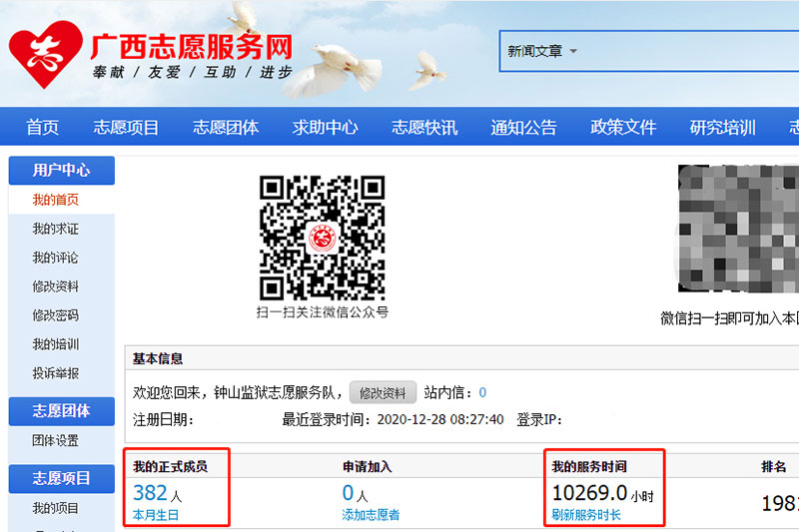Click the 添加志愿者 link
The width and height of the screenshot is (799, 532).
(x=371, y=515)
